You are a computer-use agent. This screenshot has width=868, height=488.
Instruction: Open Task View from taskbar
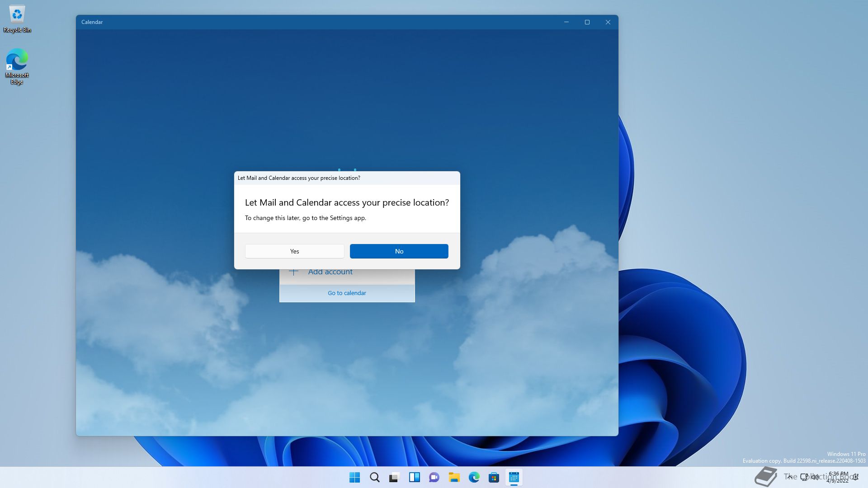tap(394, 477)
